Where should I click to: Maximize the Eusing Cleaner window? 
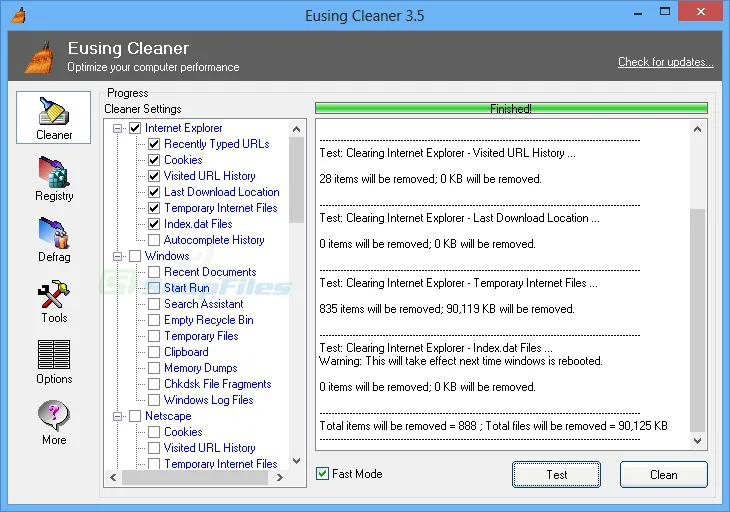click(665, 12)
